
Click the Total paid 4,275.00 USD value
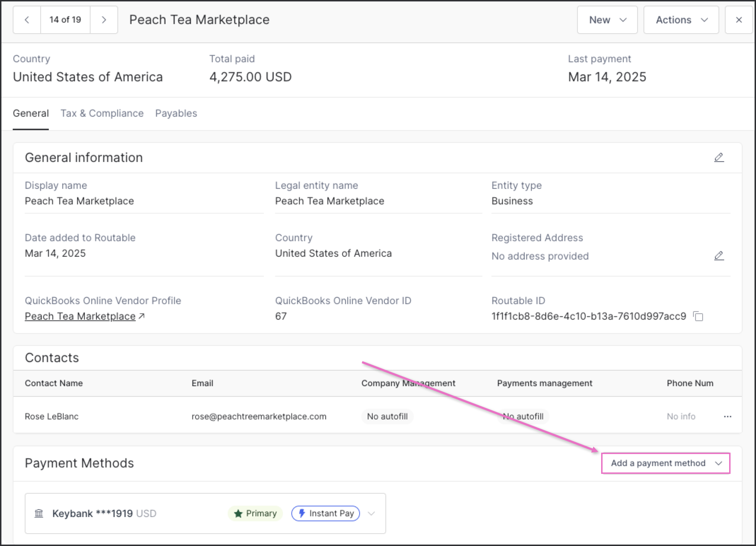pos(250,77)
